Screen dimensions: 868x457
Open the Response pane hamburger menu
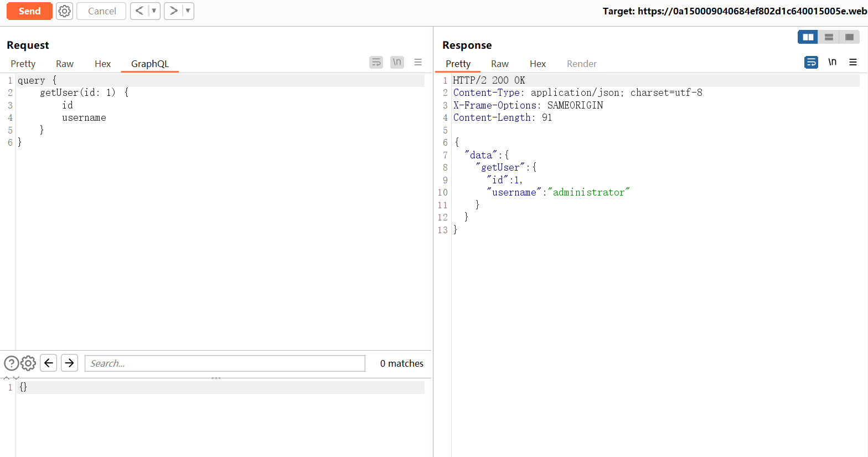(853, 62)
